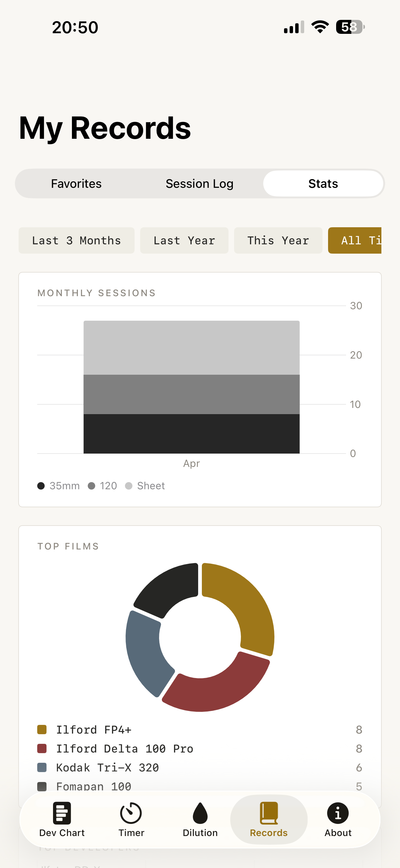400x868 pixels.
Task: Tap the Sheet legend dot
Action: (129, 486)
